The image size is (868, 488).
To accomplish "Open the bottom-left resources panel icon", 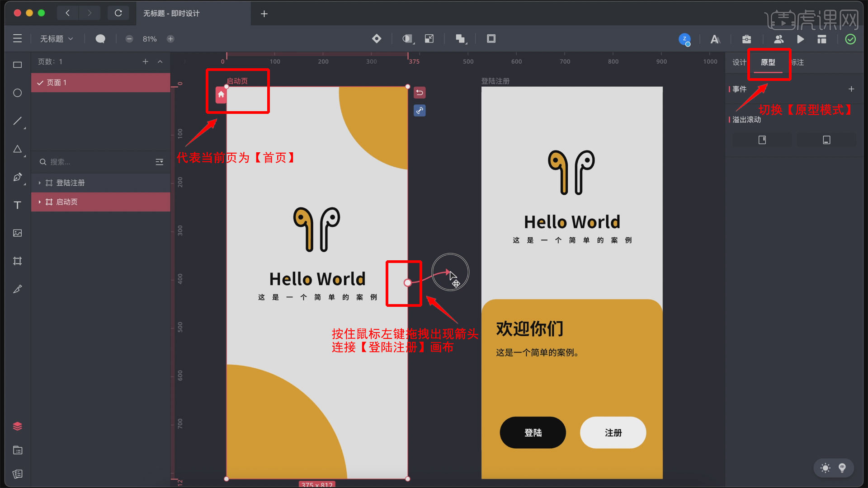I will [18, 474].
